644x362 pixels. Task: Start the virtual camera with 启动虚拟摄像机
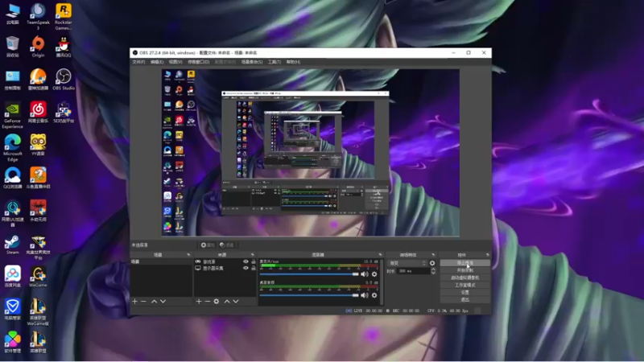(x=465, y=278)
